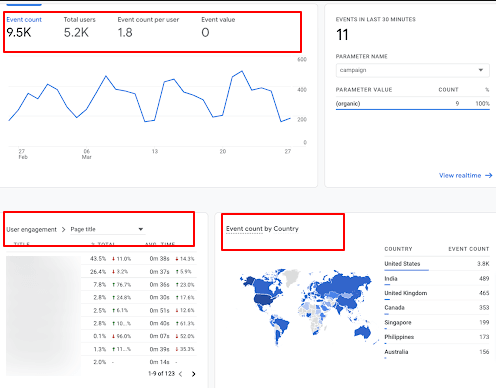Screen dimensions: 496x388
Task: Select the Event value metric
Action: [218, 27]
